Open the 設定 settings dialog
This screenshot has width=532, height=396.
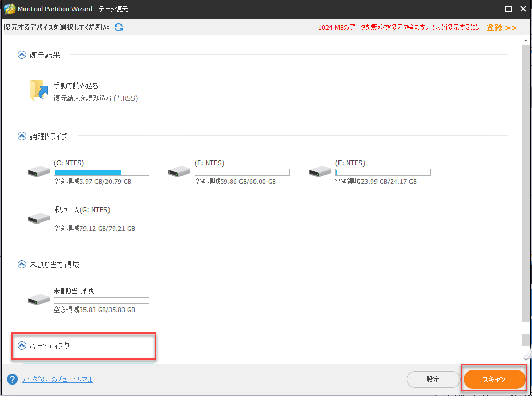pos(433,379)
